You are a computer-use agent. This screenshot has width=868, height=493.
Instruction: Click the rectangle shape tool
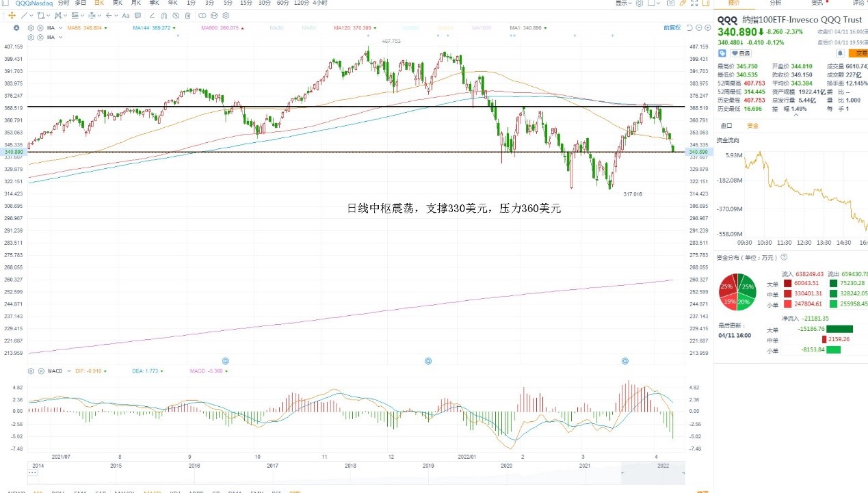pyautogui.click(x=40, y=16)
